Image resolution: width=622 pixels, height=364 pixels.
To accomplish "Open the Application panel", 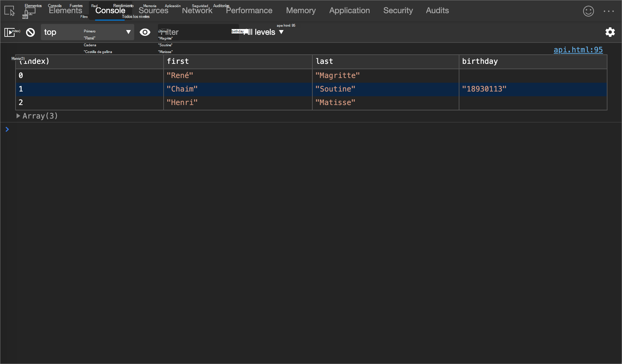I will [x=349, y=10].
